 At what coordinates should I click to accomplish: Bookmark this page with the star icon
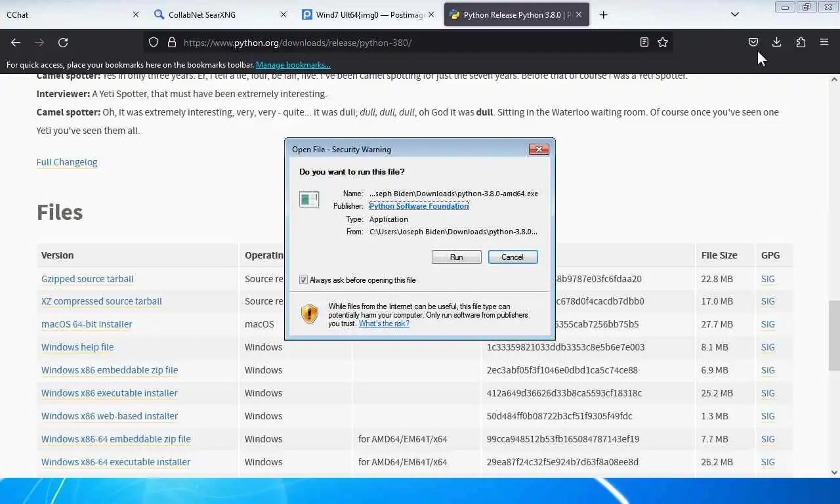663,42
